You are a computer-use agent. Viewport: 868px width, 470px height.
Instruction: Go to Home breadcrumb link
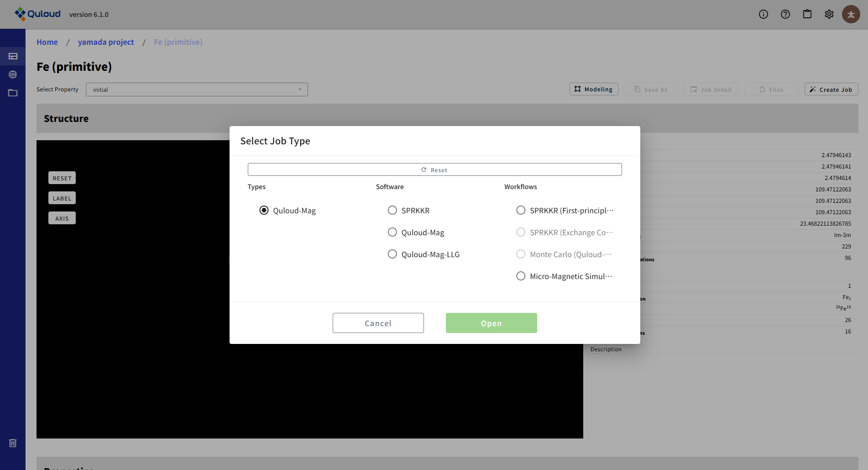(47, 42)
